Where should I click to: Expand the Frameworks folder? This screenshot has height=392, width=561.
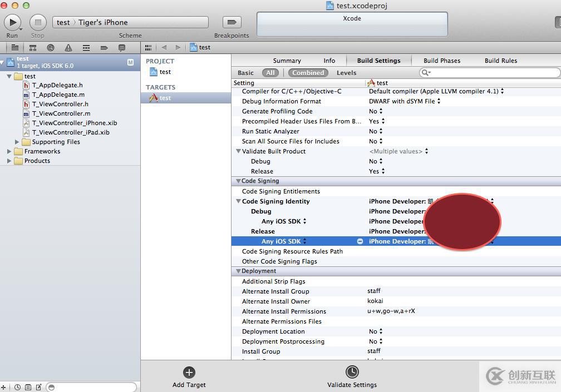click(x=9, y=151)
